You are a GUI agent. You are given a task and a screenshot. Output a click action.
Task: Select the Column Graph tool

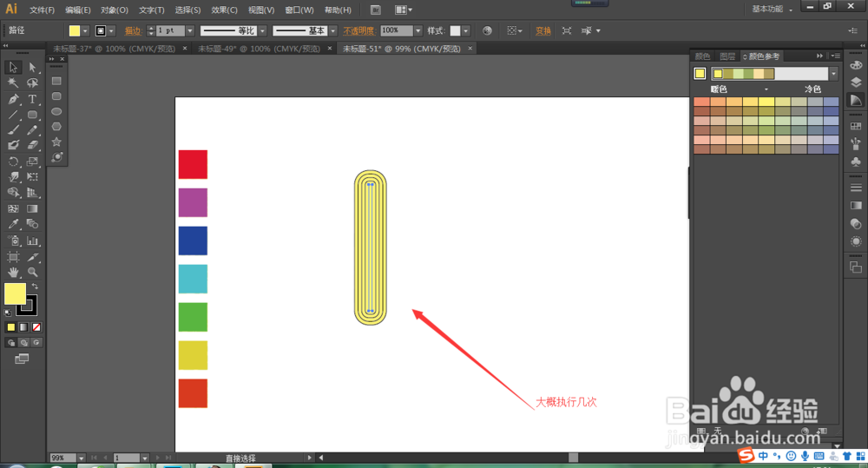tap(32, 241)
